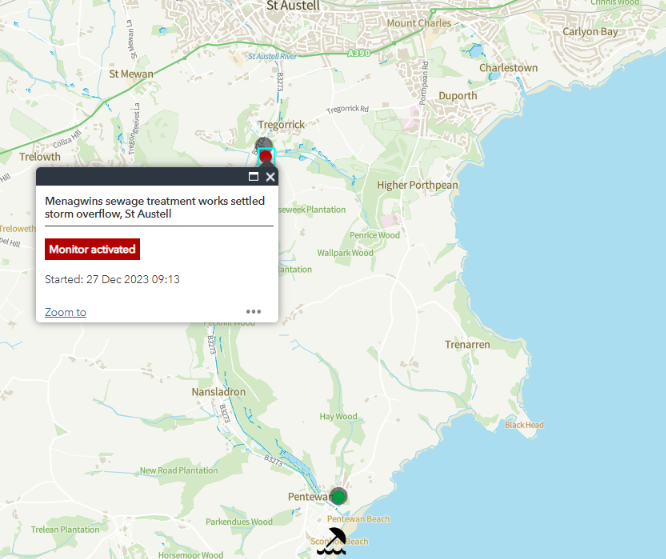Click the New Road Plantation label
This screenshot has width=666, height=559.
pyautogui.click(x=179, y=471)
